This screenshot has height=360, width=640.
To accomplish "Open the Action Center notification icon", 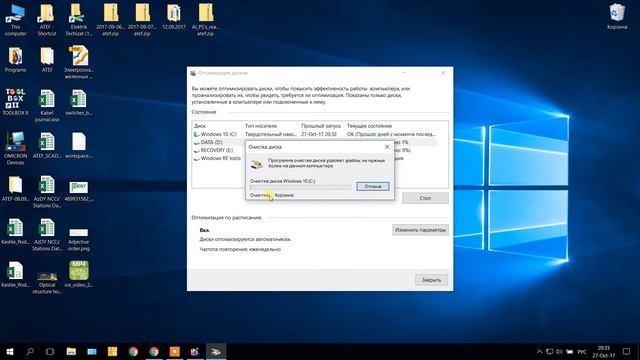I will tap(627, 351).
